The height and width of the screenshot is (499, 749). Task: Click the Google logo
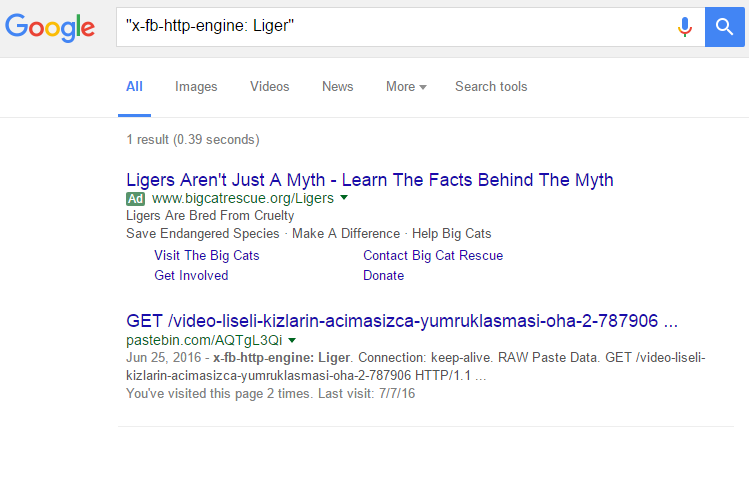(x=50, y=28)
